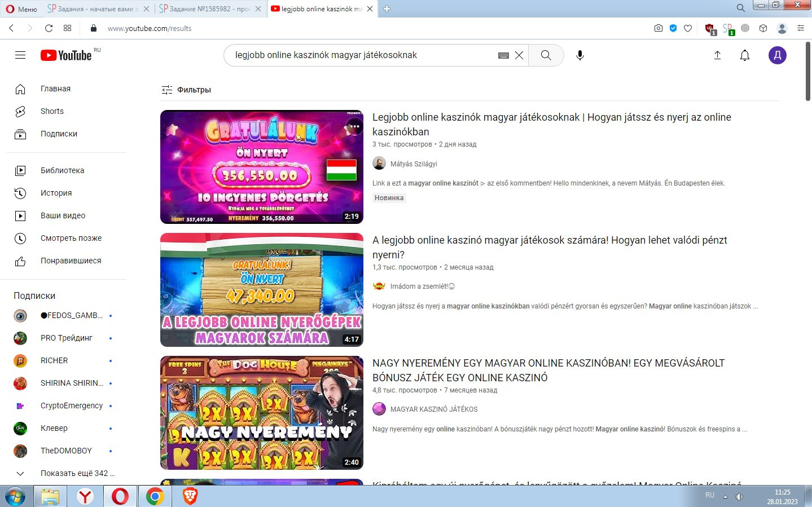The image size is (812, 507).
Task: Add page to bookmarks with the heart icon
Action: pos(688,28)
